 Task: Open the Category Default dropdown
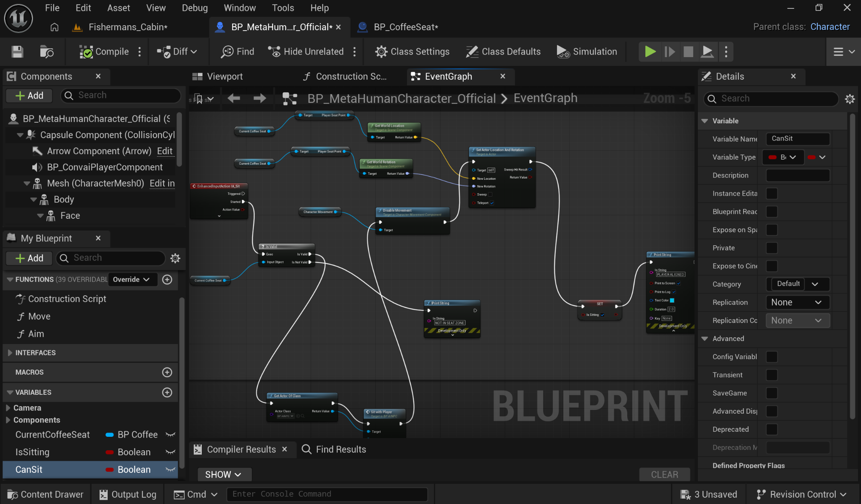(x=798, y=284)
